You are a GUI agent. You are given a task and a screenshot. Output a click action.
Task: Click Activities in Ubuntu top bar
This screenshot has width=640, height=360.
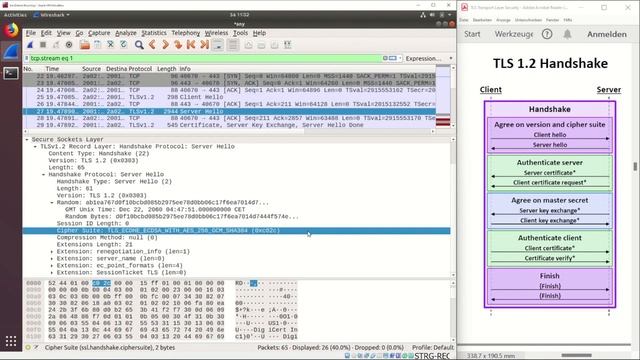15,15
